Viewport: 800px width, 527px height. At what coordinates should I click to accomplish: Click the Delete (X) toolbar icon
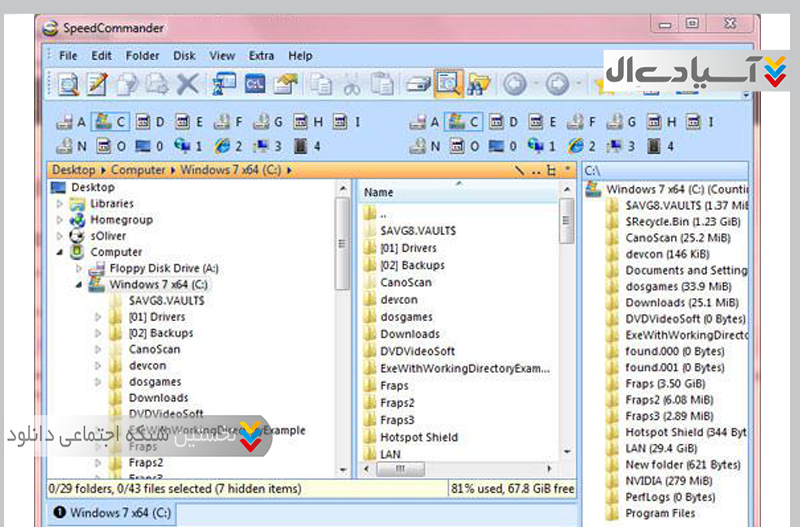pos(187,85)
